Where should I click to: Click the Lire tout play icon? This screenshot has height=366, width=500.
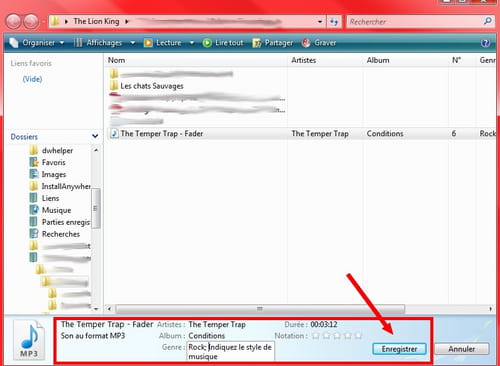(x=207, y=43)
